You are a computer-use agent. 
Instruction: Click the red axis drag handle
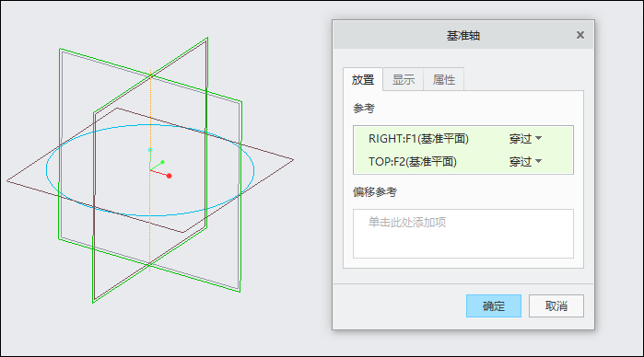(169, 176)
